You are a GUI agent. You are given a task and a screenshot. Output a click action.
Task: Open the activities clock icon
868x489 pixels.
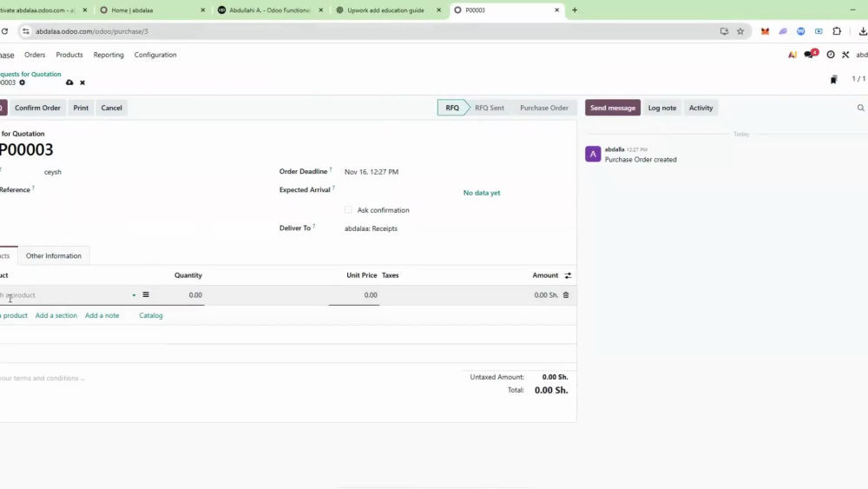[831, 54]
